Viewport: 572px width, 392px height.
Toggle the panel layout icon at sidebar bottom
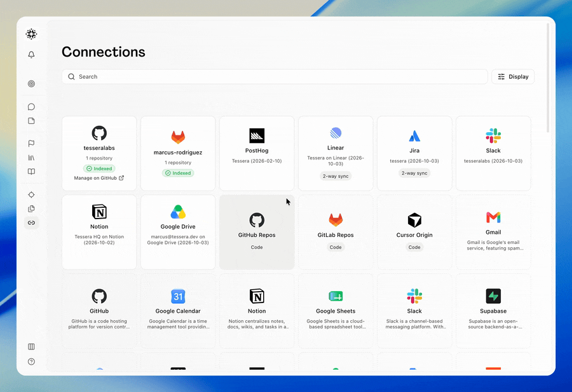click(31, 346)
